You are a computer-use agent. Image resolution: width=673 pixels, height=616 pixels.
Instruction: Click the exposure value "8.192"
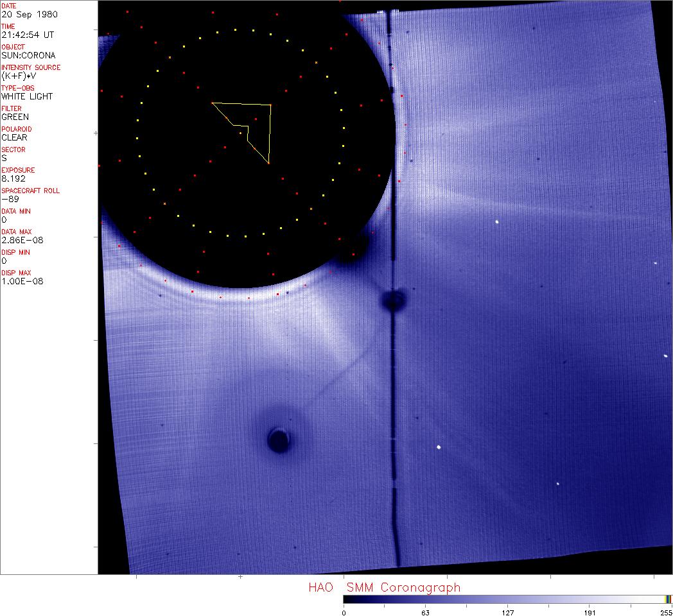(12, 178)
